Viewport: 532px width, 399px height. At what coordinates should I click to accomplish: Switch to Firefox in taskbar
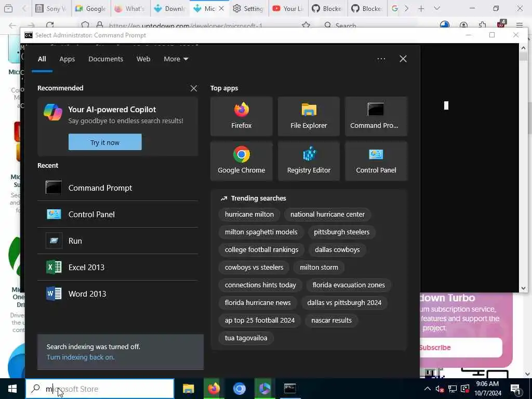[x=214, y=389]
